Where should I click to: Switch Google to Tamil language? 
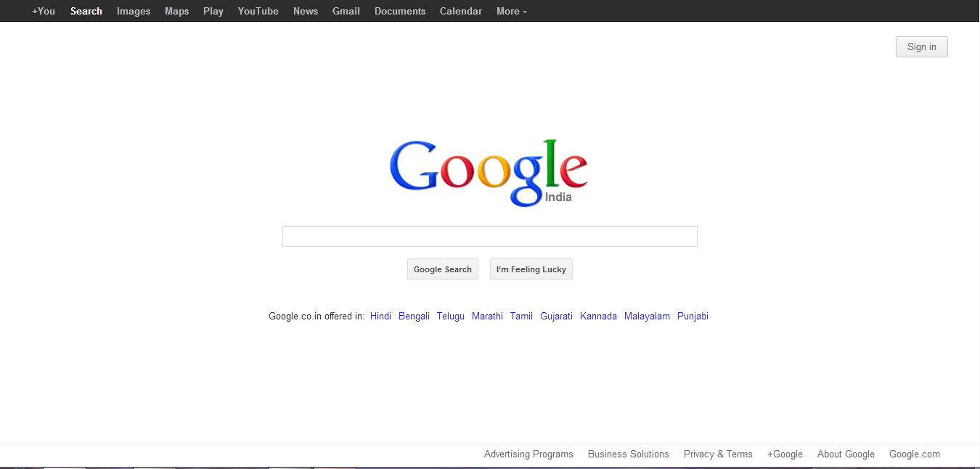tap(521, 316)
